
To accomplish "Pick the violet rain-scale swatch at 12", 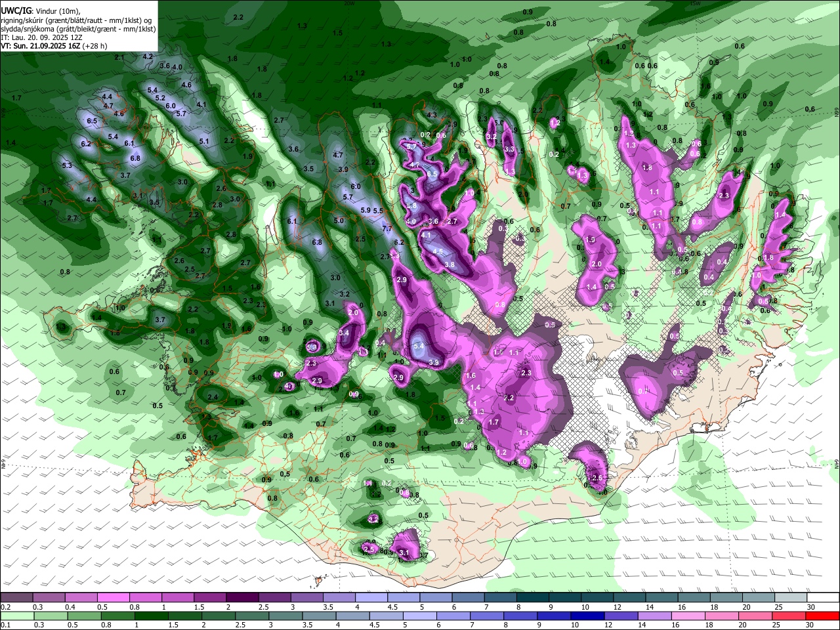I will click(x=620, y=616).
